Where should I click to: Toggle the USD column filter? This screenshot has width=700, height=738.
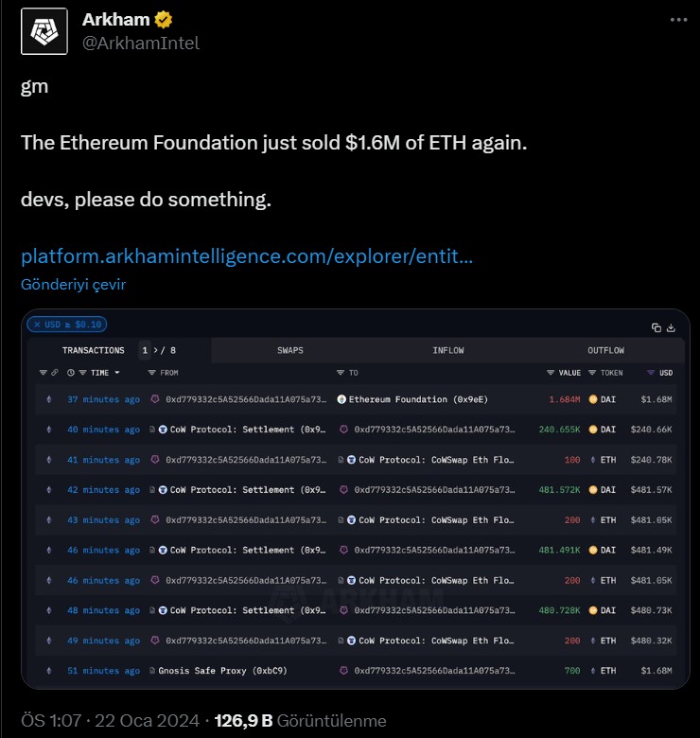click(651, 372)
